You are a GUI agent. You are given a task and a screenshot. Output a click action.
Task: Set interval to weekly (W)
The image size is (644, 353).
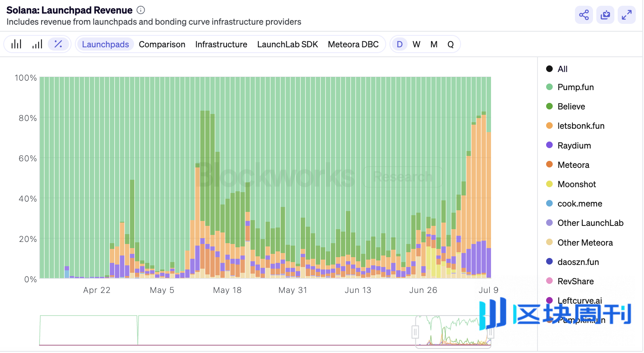417,44
